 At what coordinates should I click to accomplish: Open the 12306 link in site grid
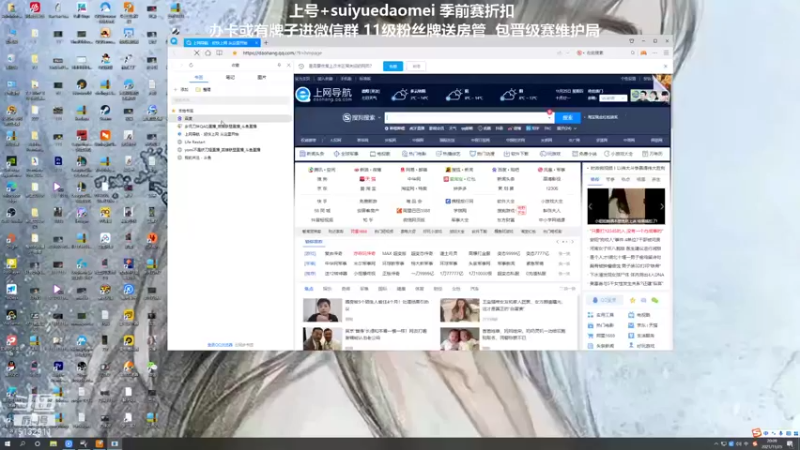click(x=552, y=189)
